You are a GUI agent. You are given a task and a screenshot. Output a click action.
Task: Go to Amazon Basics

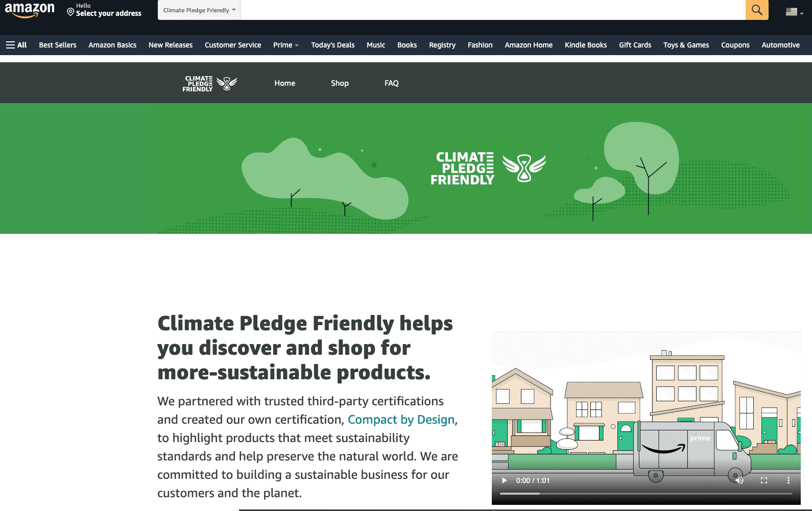pos(112,45)
